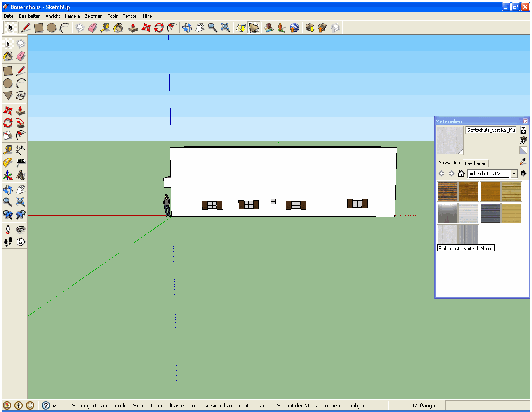532x412 pixels.
Task: Activate the Push/Pull tool in top toolbar
Action: 133,28
